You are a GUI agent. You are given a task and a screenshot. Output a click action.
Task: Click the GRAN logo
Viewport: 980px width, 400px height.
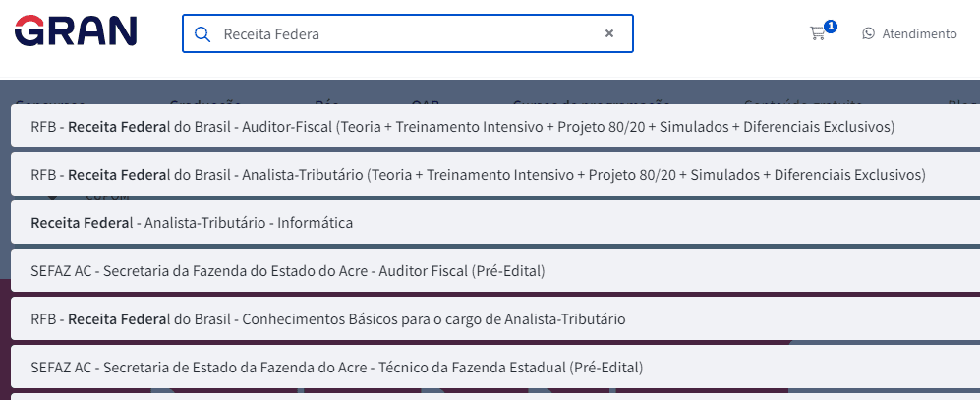tap(76, 31)
